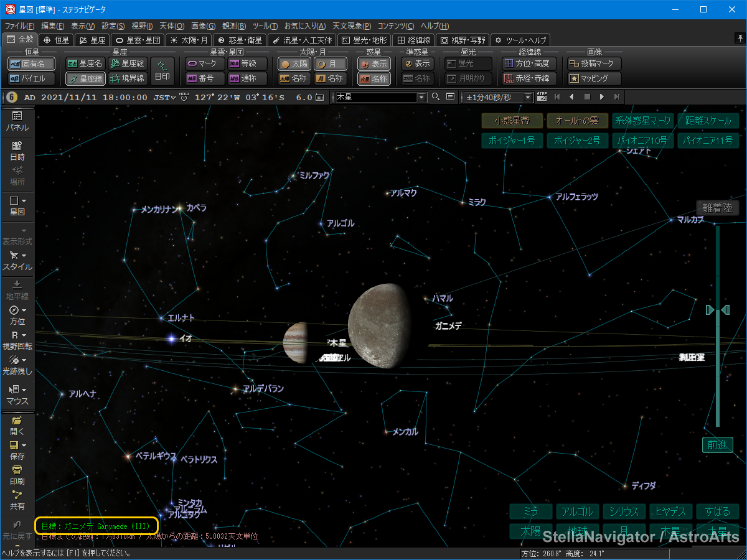The width and height of the screenshot is (747, 560).
Task: Switch to the 流星・人工天体 tab
Action: [x=303, y=40]
